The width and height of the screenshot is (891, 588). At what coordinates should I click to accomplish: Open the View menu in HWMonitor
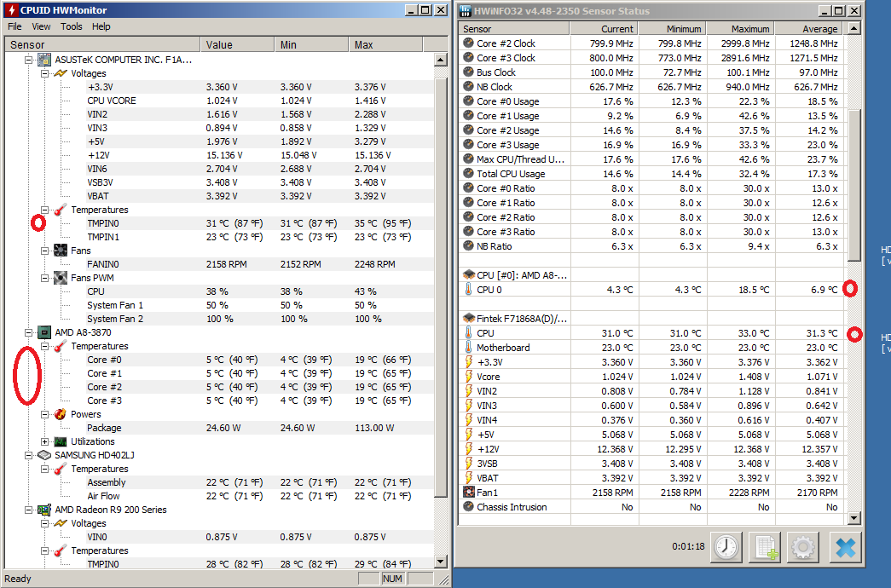[41, 26]
